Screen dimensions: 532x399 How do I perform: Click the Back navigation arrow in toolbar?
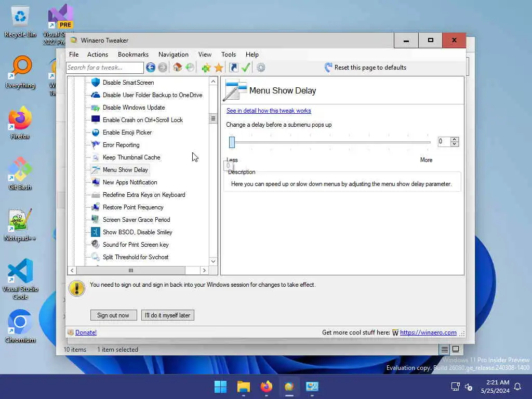point(151,68)
